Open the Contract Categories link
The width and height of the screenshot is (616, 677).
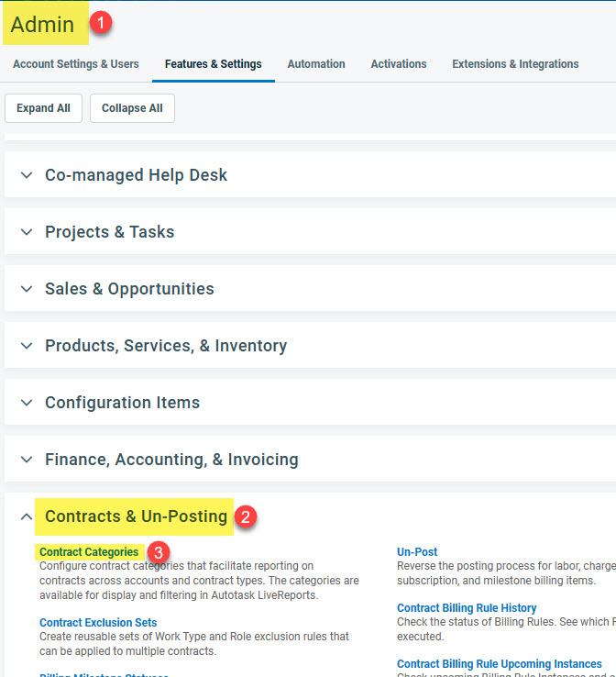point(89,552)
